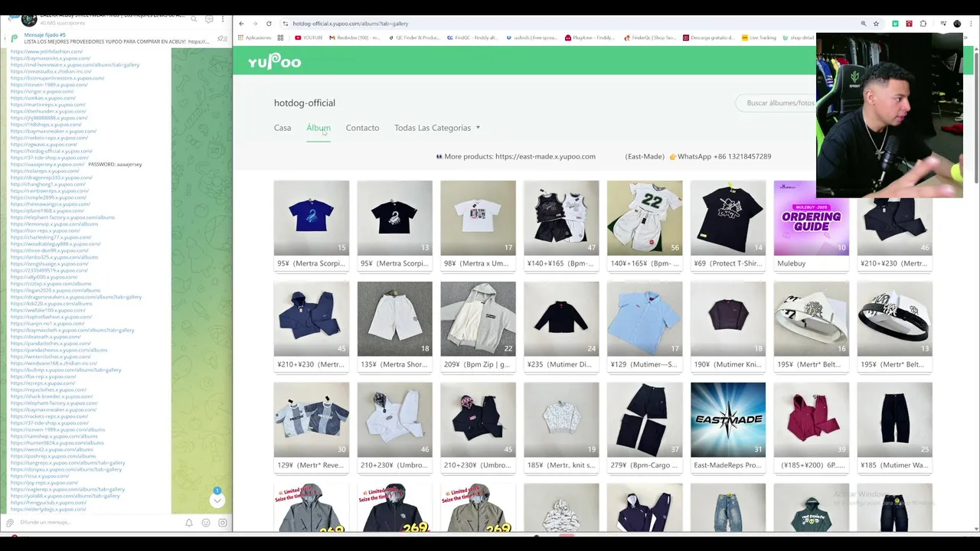The height and width of the screenshot is (551, 980).
Task: Open the 185¥ Mertr knit album
Action: pos(561,427)
